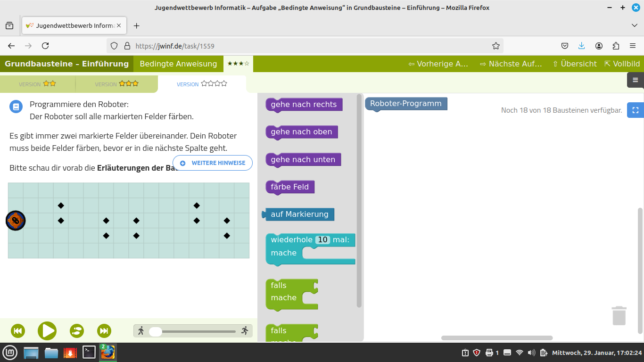Select the "Bedingte Anweisung" tab
The image size is (644, 362).
pos(178,63)
